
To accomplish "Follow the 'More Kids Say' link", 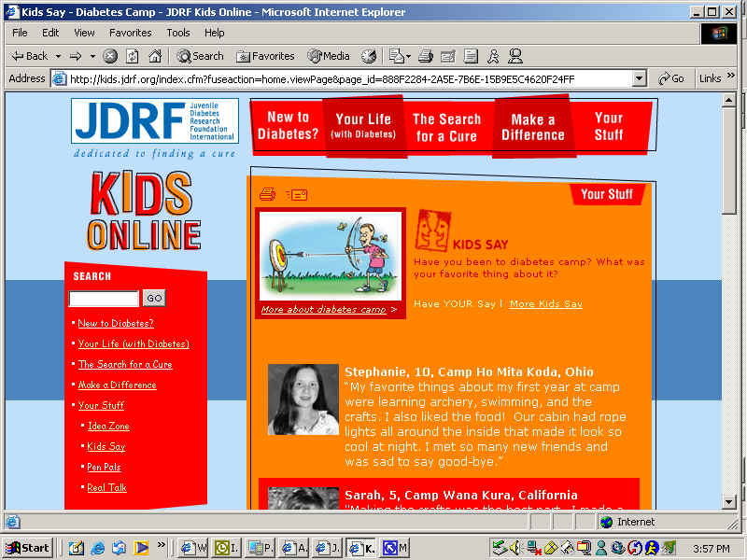I will point(545,303).
